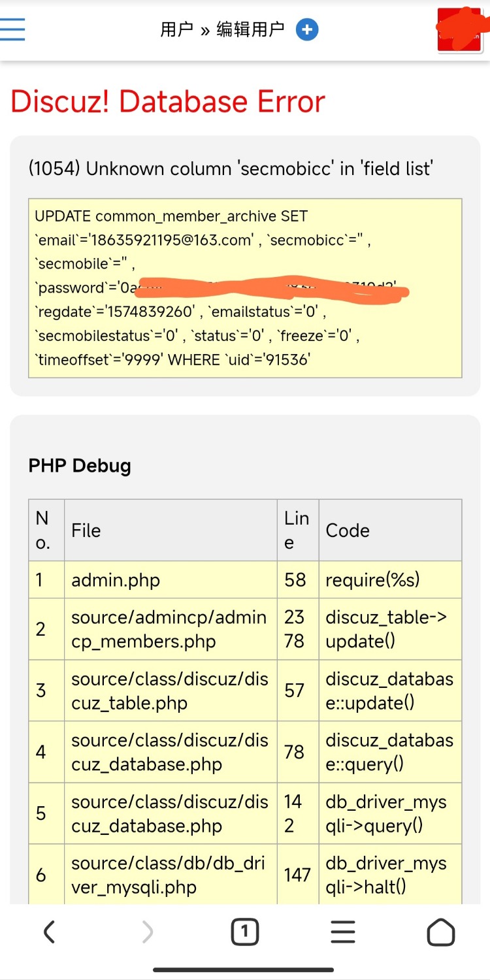The height and width of the screenshot is (980, 490).
Task: Tap the 用户 breadcrumb in the header
Action: (176, 29)
